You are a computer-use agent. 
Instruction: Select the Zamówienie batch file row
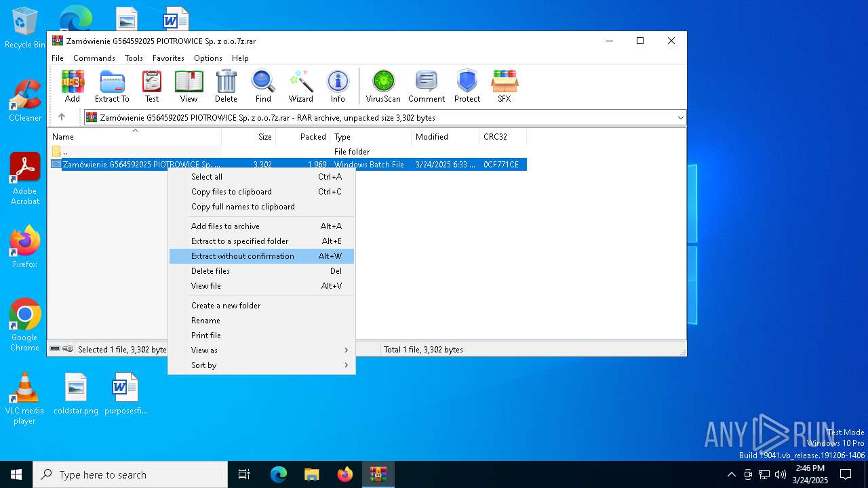(x=288, y=165)
